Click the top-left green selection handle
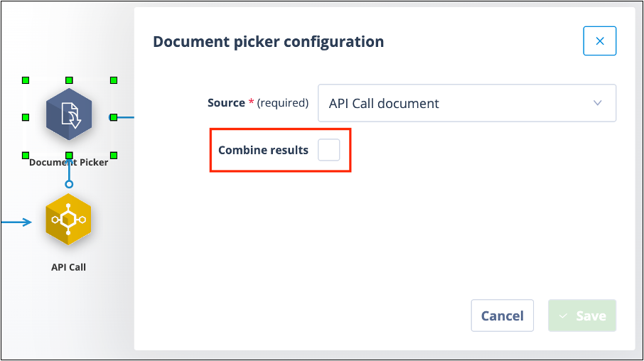The height and width of the screenshot is (361, 644). [x=26, y=80]
